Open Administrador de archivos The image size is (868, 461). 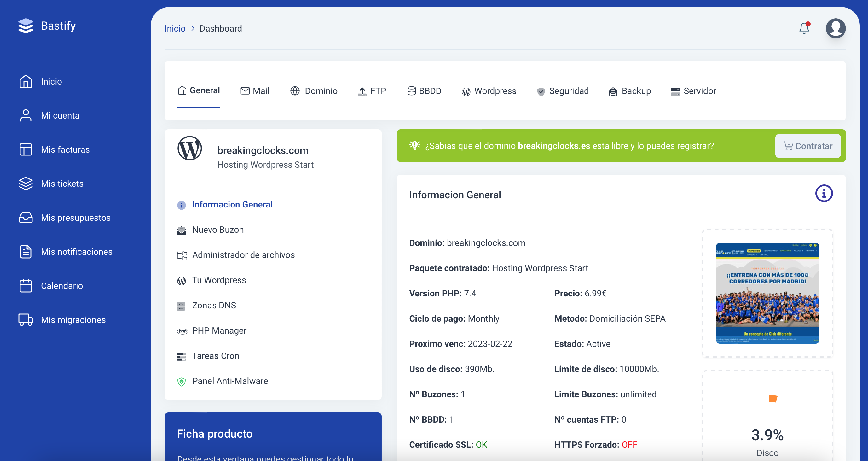tap(243, 255)
